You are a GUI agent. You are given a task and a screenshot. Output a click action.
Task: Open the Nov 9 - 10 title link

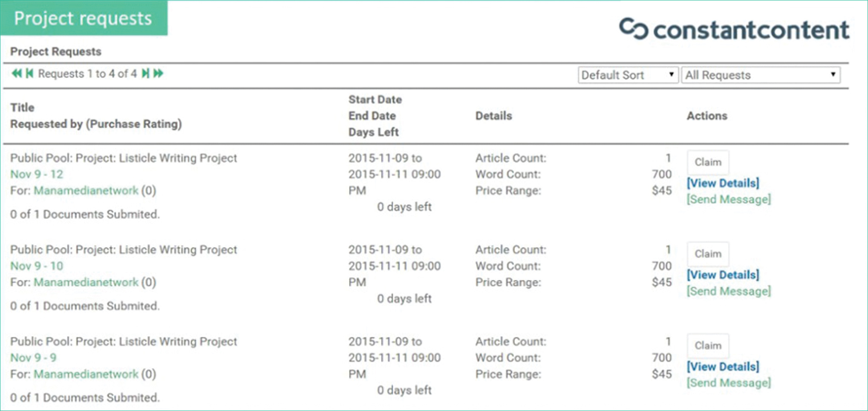click(x=36, y=266)
